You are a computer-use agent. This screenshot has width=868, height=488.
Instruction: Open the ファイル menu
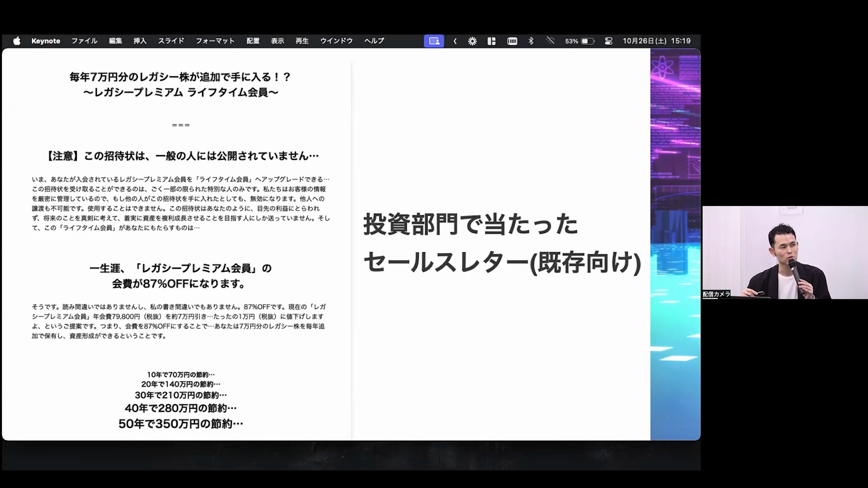pos(85,41)
